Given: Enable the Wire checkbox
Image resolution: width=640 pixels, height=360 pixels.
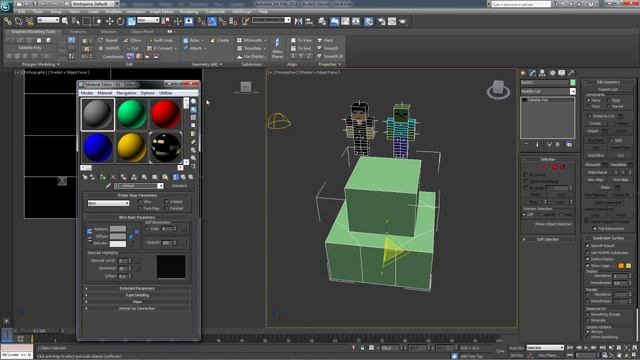Looking at the screenshot, I should point(140,202).
